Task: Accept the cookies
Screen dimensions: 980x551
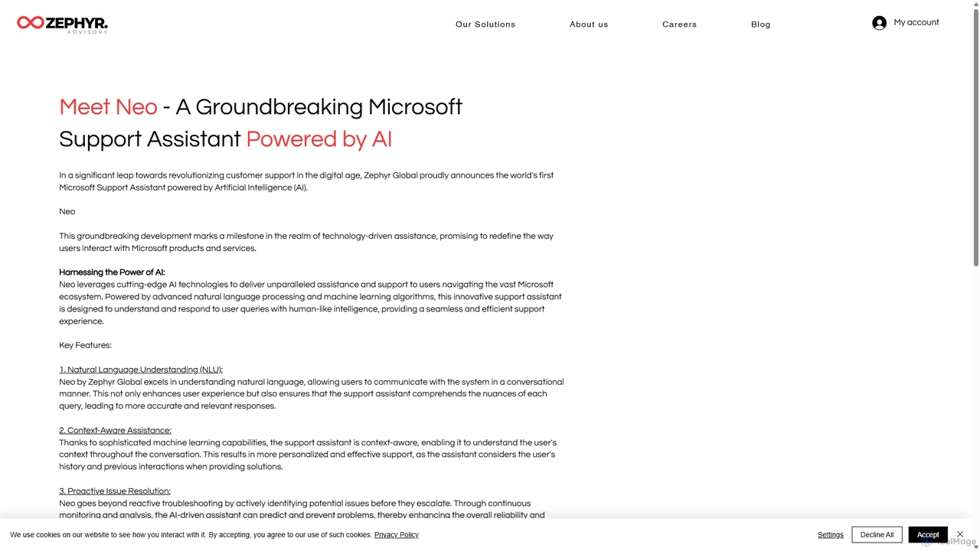Action: coord(928,535)
